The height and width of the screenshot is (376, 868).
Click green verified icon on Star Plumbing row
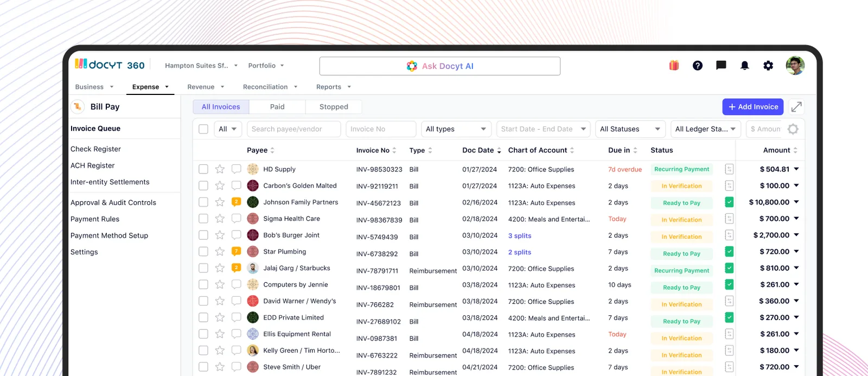[x=729, y=251]
